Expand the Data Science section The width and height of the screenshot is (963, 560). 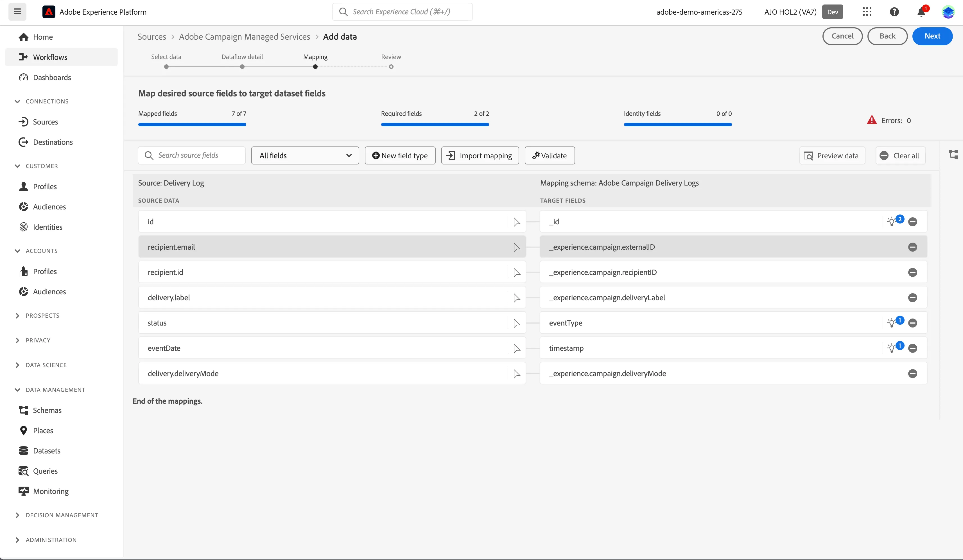(x=17, y=365)
